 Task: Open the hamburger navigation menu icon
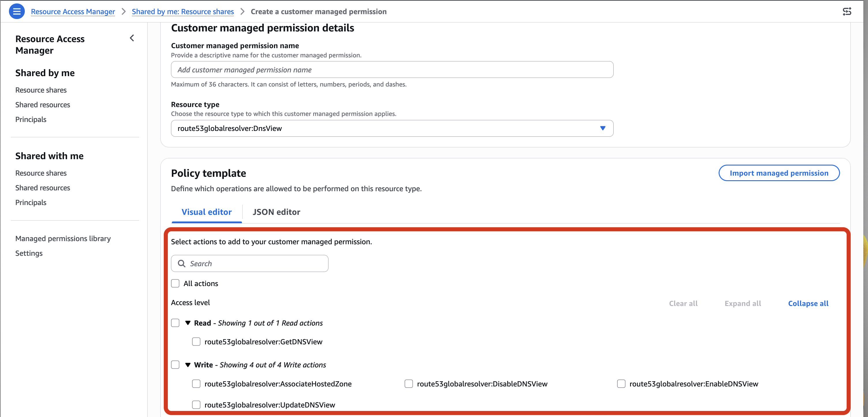click(x=16, y=12)
